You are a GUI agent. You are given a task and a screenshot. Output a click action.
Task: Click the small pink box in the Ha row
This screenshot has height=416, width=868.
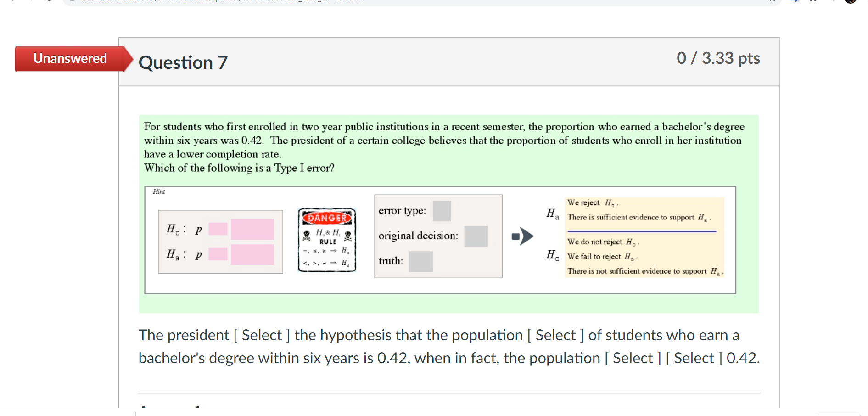coord(218,254)
